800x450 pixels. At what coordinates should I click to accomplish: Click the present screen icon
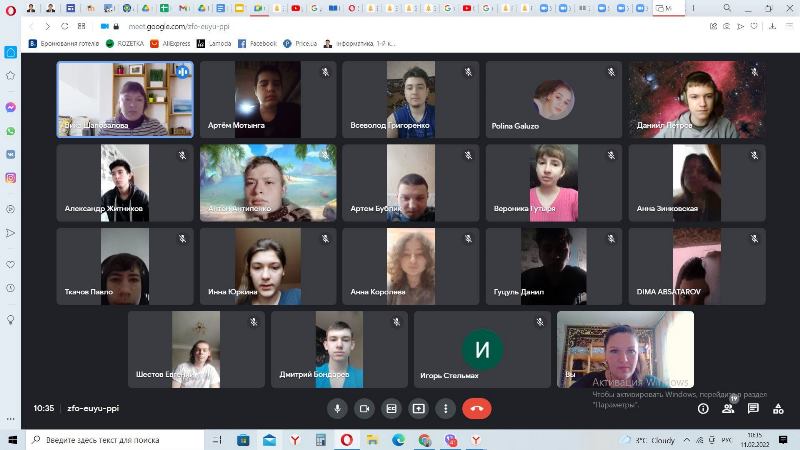[x=419, y=408]
